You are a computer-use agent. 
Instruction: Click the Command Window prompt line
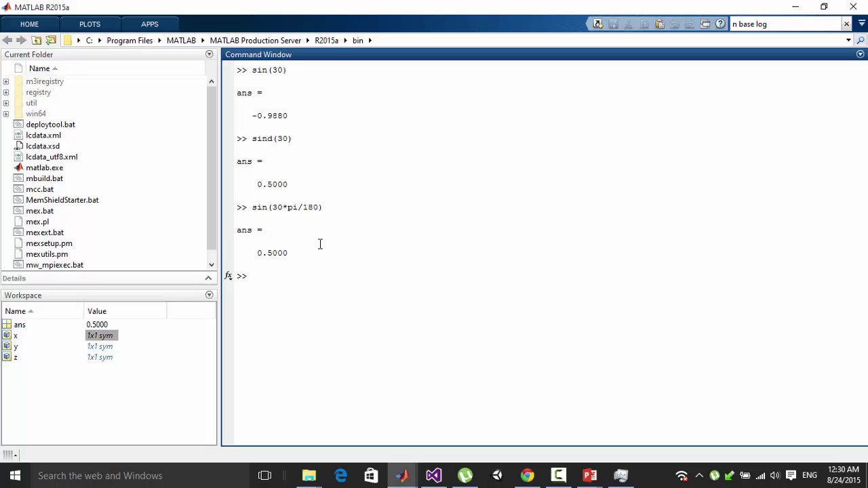pos(550,276)
